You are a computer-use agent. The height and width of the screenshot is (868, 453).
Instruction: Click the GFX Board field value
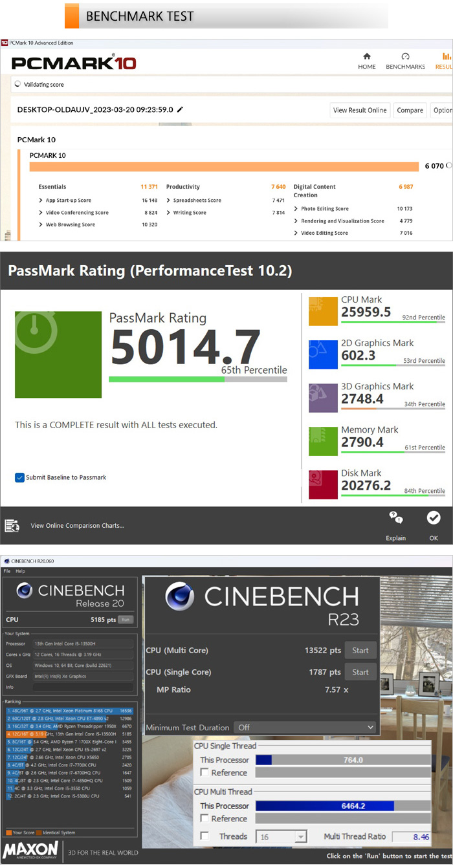click(x=83, y=676)
